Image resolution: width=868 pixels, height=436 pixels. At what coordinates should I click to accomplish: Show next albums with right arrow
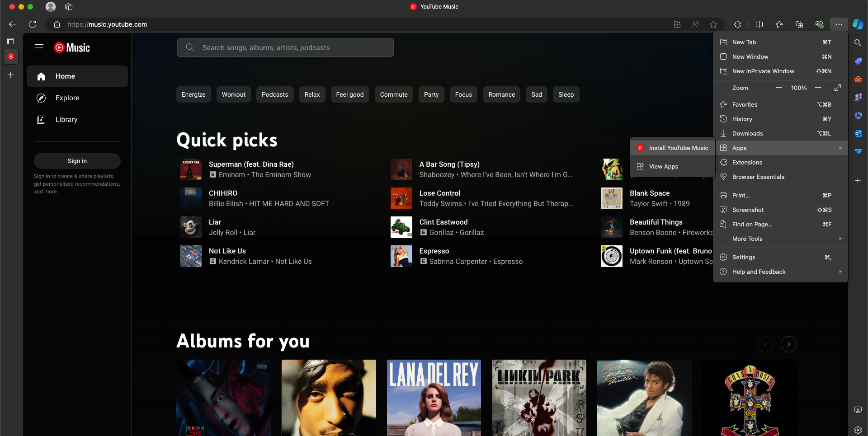pyautogui.click(x=789, y=344)
